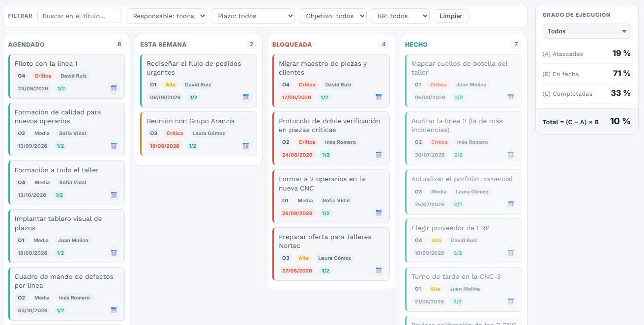
Task: Click 'O3' tag on 'Actualizar el porfolio comercial'
Action: (418, 191)
